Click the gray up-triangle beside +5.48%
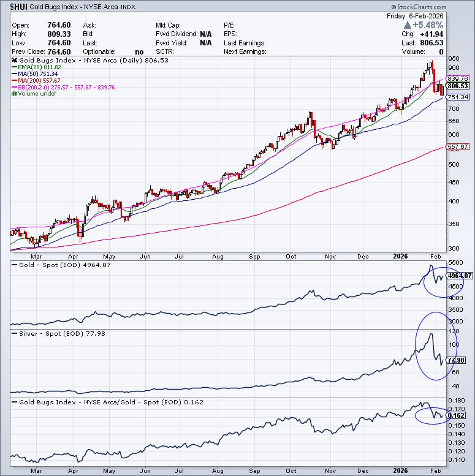 [x=408, y=25]
